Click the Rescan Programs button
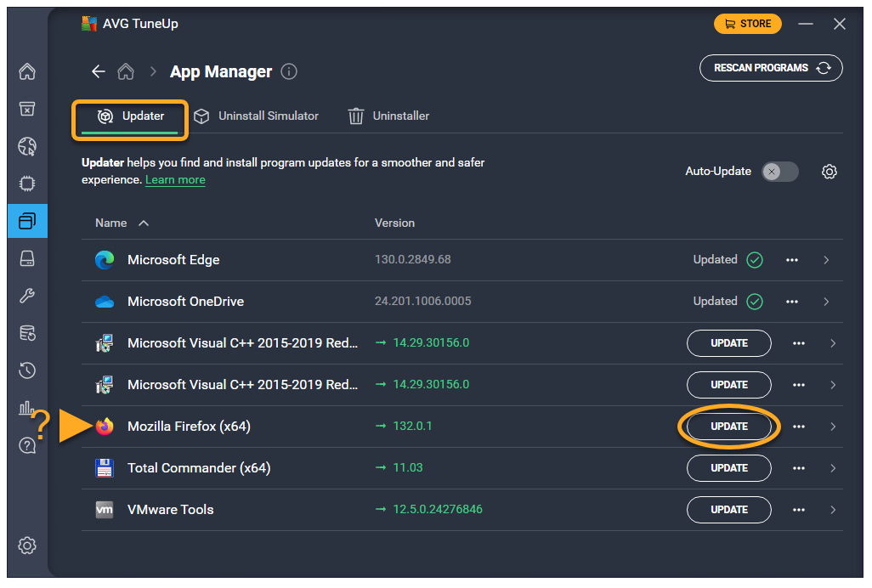872x588 pixels. (x=771, y=68)
